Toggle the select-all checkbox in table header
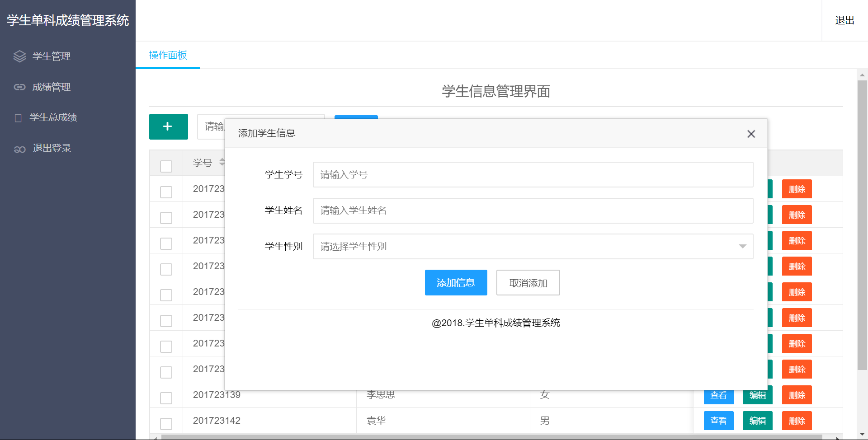The image size is (868, 440). 166,166
